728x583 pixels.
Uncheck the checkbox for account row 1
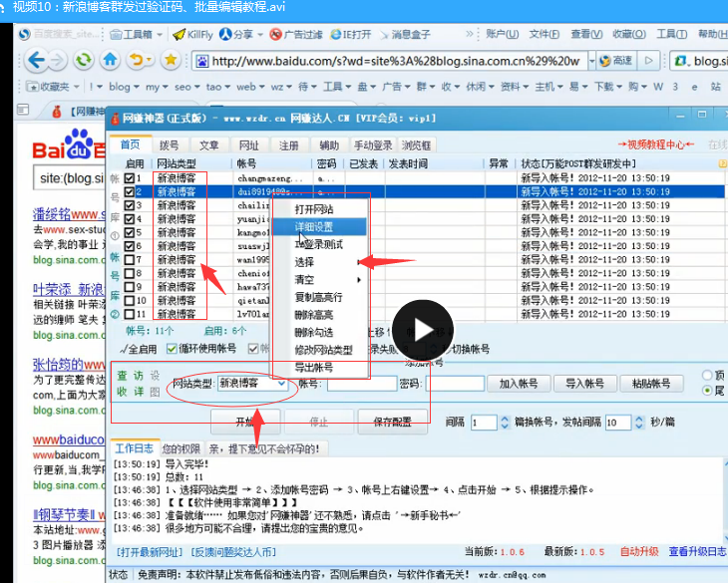[130, 178]
